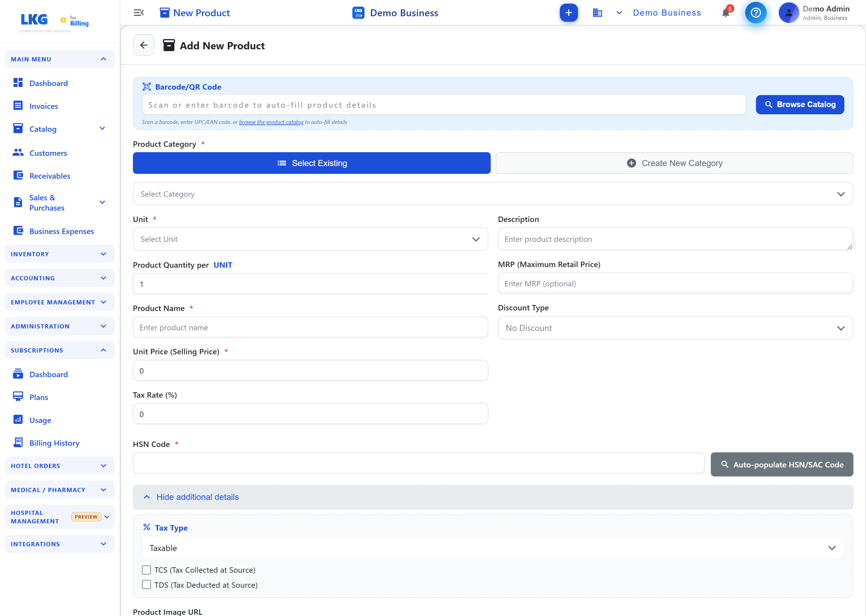The image size is (866, 616).
Task: Click the Demo Admin avatar icon
Action: coord(788,13)
